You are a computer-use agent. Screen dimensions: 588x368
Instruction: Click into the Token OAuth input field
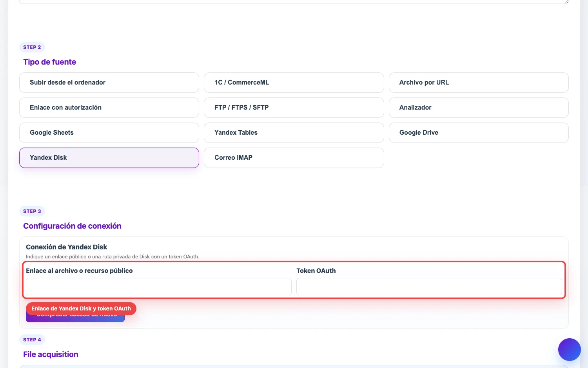coord(429,287)
